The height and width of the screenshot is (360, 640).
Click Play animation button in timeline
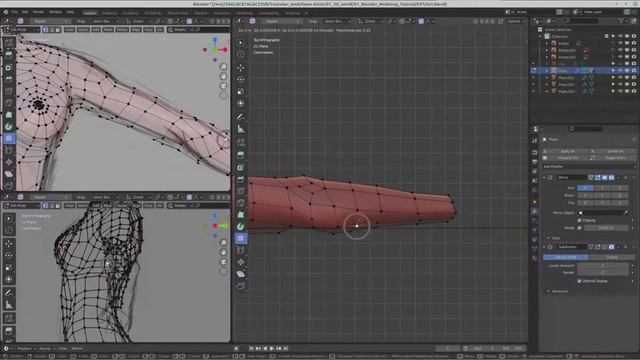(x=272, y=349)
